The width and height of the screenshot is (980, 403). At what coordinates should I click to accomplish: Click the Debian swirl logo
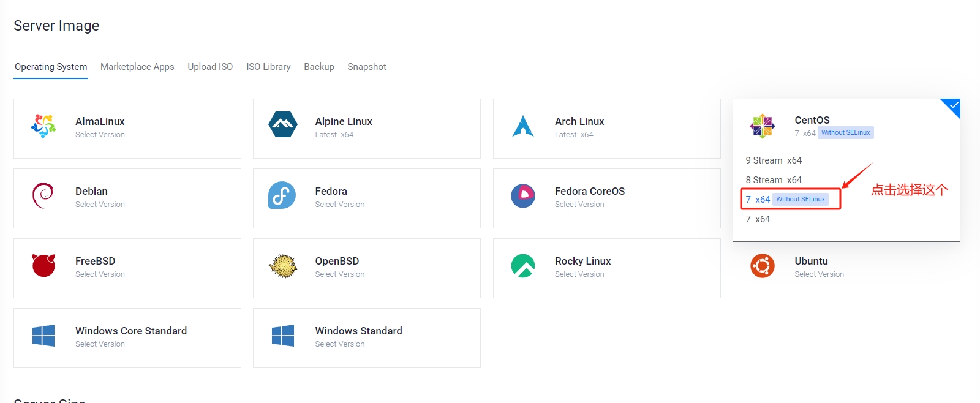coord(43,195)
